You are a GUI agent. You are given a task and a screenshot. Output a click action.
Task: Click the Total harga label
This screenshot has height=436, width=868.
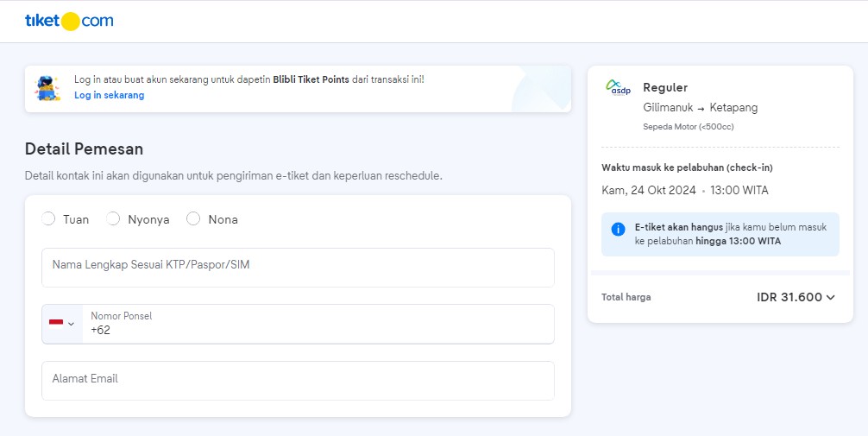click(626, 297)
